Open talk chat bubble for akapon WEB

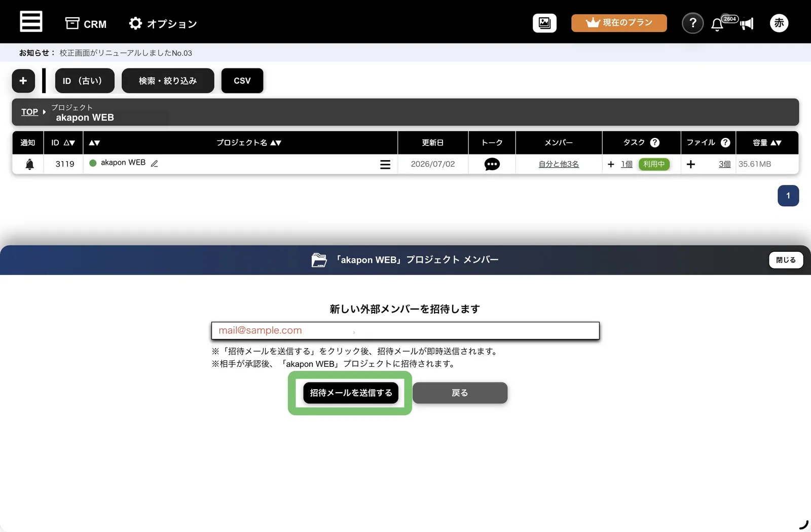[x=492, y=164]
